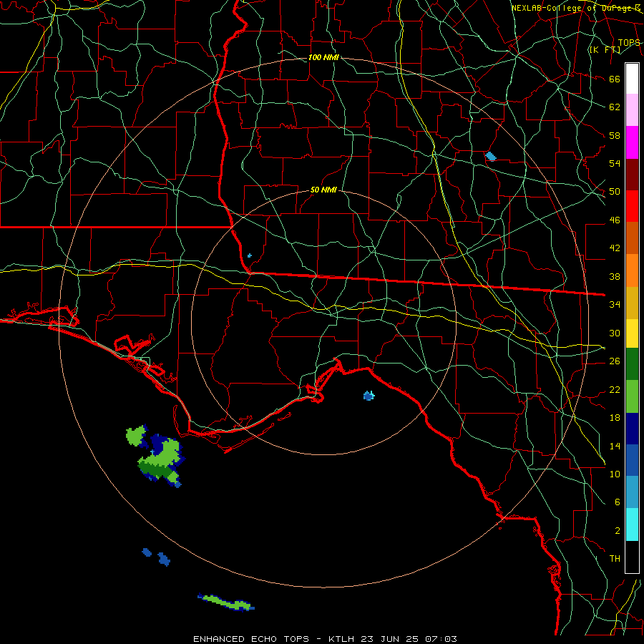Click legend value "42"
Screen dimensions: 644x644
pyautogui.click(x=615, y=248)
